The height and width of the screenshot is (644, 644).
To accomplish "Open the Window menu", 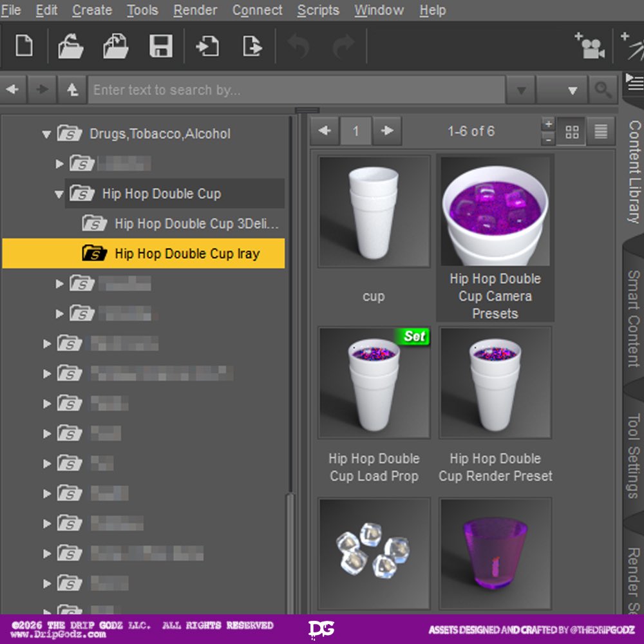I will 379,10.
